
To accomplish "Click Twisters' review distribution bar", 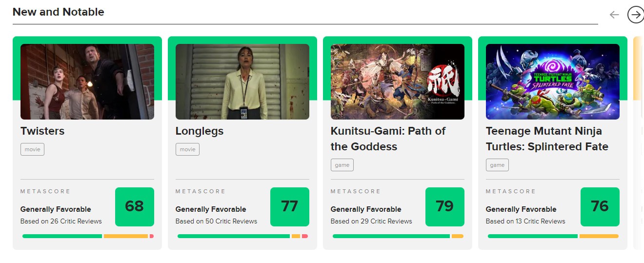I will (x=88, y=236).
